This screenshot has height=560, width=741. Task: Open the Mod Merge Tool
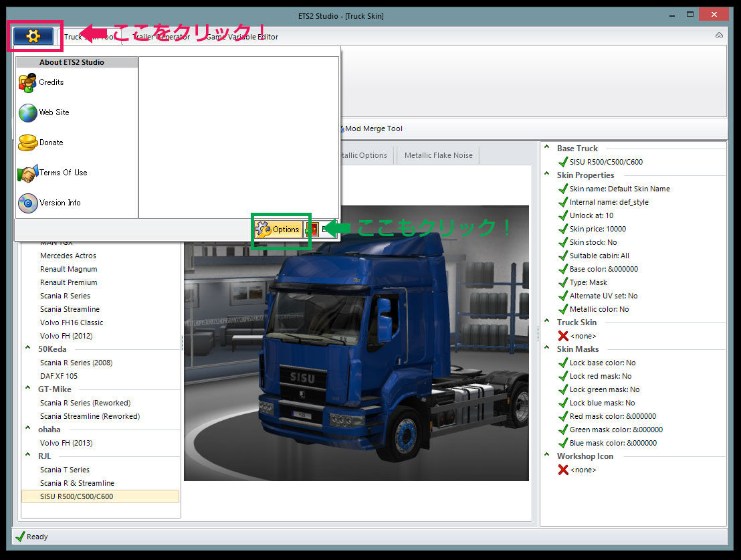(373, 128)
